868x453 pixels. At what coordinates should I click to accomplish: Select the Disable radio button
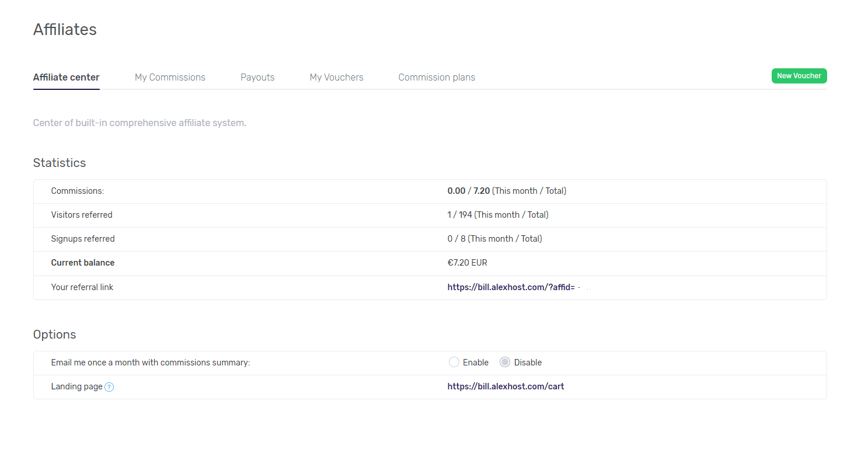505,363
